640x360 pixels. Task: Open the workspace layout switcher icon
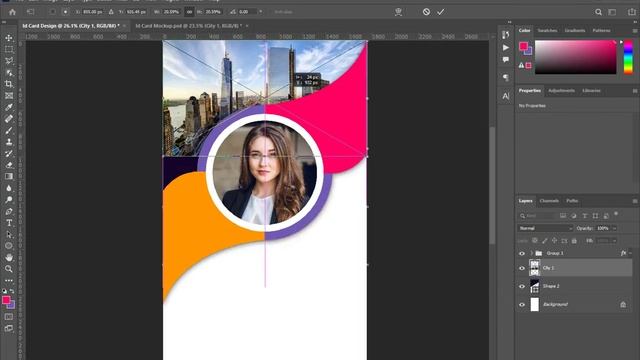pyautogui.click(x=612, y=12)
